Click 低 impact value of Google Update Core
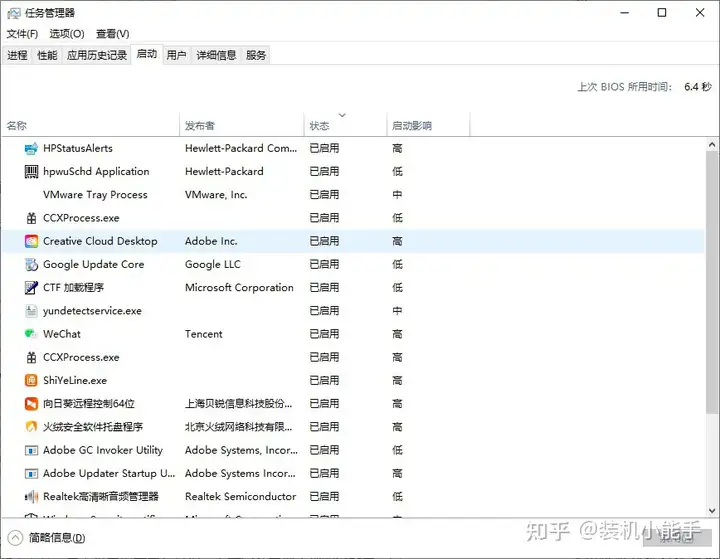This screenshot has height=559, width=720. point(397,265)
